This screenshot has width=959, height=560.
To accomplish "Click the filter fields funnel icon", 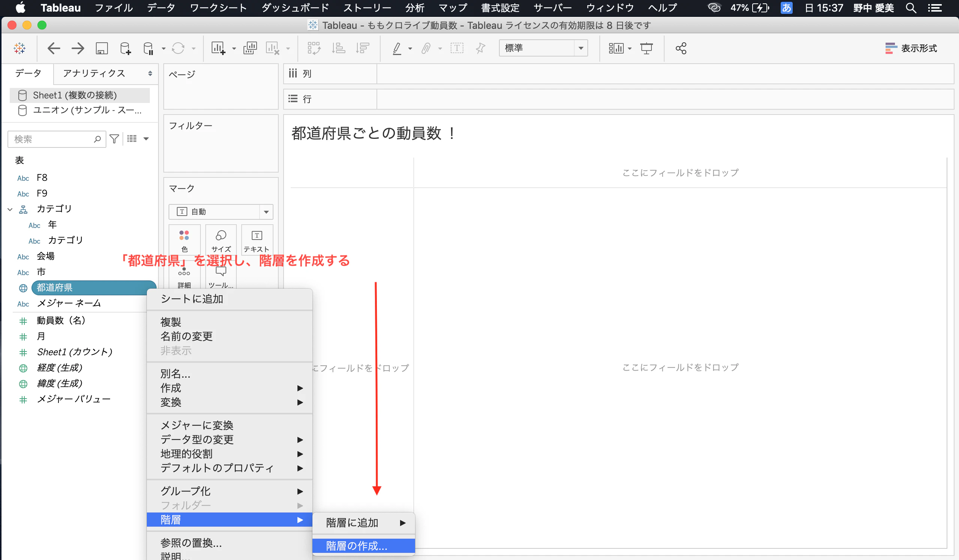I will pyautogui.click(x=114, y=139).
